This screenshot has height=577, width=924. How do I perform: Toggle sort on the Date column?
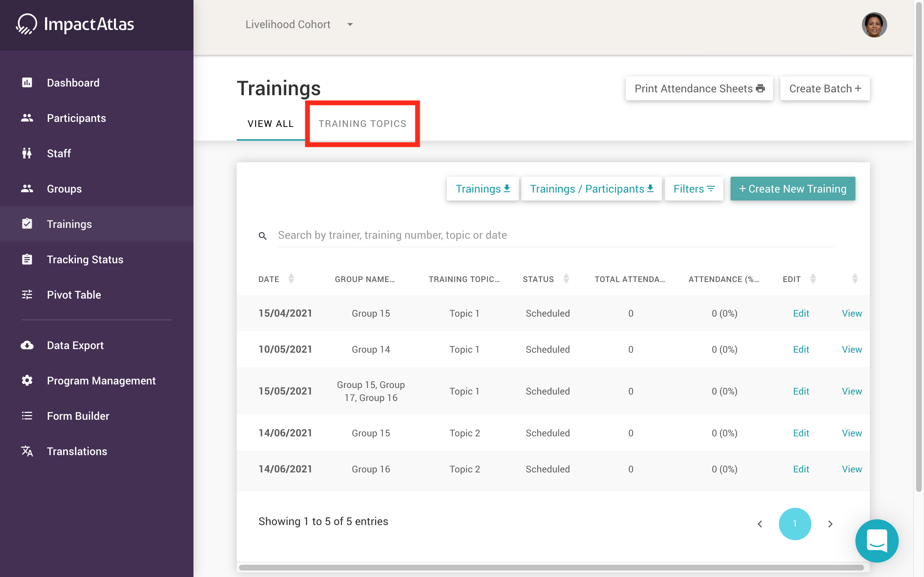click(292, 278)
